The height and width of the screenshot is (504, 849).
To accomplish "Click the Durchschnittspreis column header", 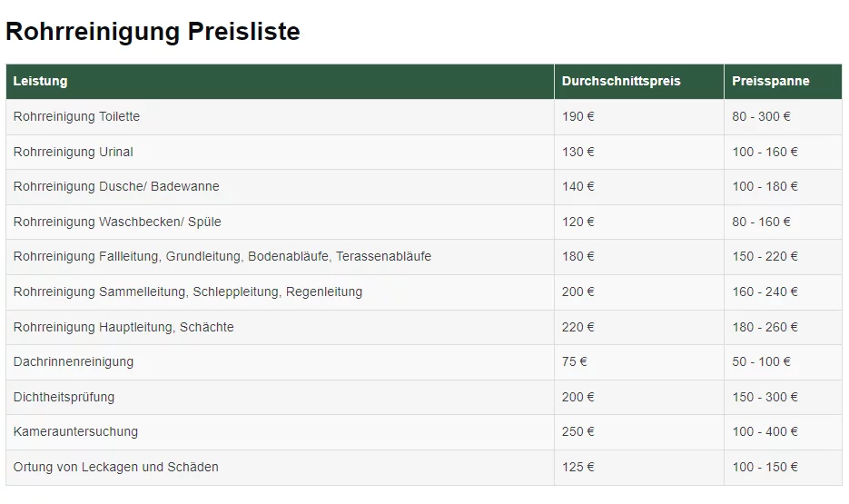I will click(621, 81).
